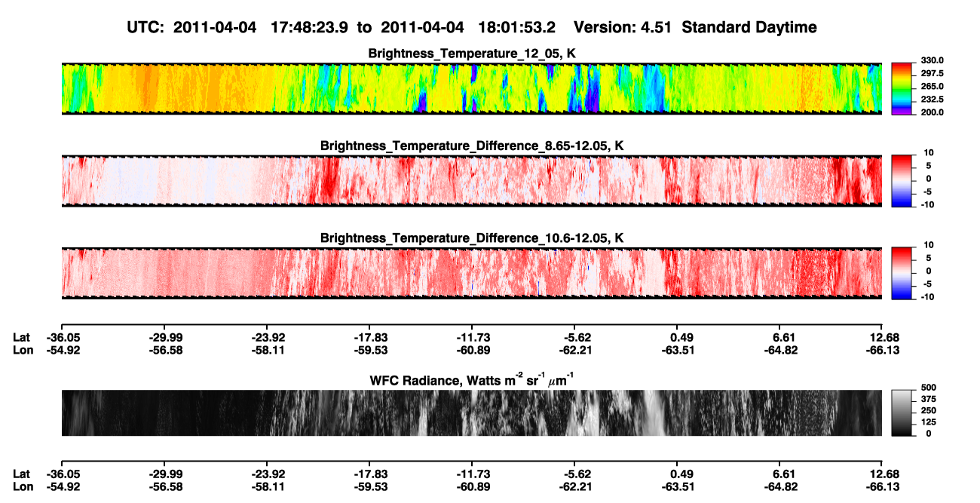The image size is (980, 503).
Task: Click longitude -60.89 on the axis under the 10.6-12.05 panel
Action: pyautogui.click(x=473, y=350)
